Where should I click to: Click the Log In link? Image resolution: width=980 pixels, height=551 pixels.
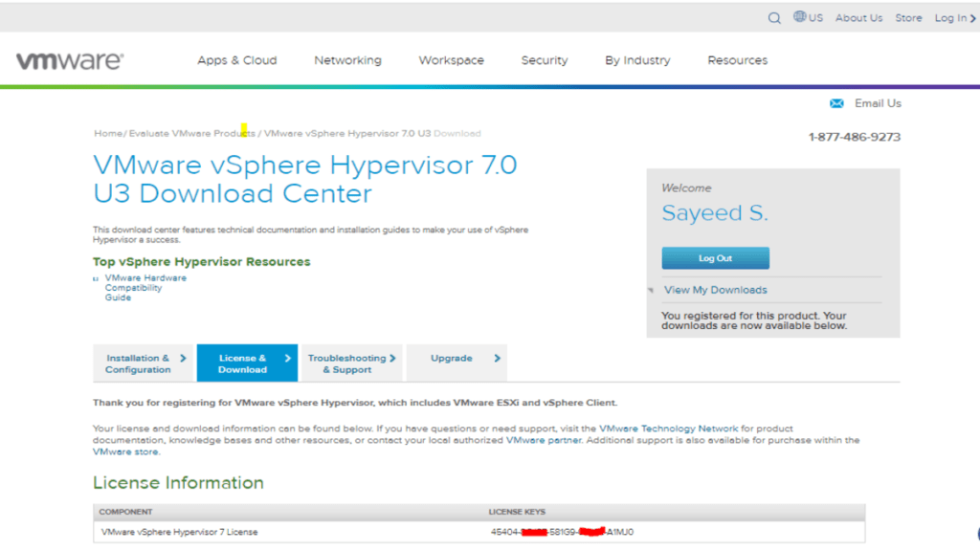tap(953, 17)
